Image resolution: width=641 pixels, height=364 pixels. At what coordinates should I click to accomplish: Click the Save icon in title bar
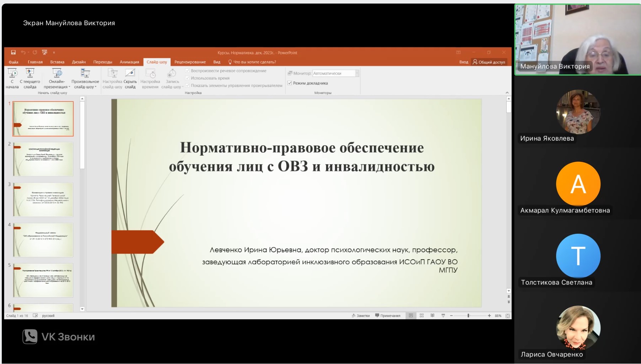click(13, 53)
